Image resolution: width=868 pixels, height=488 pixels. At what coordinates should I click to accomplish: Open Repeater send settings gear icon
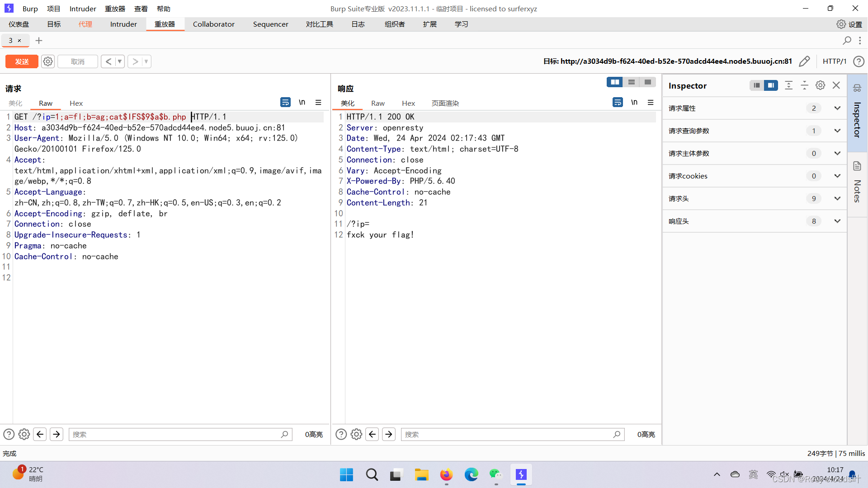[48, 61]
